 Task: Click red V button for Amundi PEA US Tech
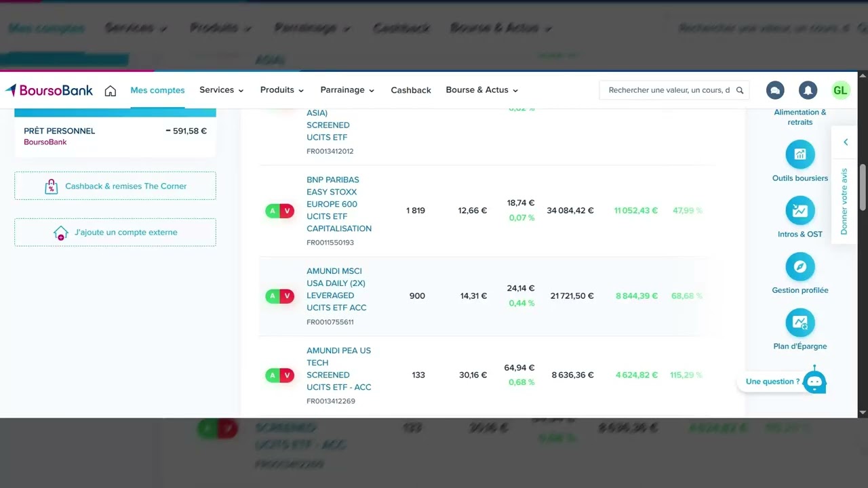[288, 375]
